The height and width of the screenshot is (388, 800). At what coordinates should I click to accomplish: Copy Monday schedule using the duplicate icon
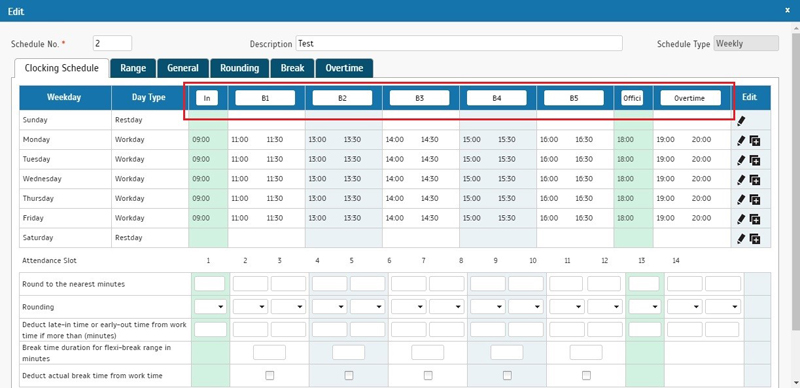[x=755, y=141]
